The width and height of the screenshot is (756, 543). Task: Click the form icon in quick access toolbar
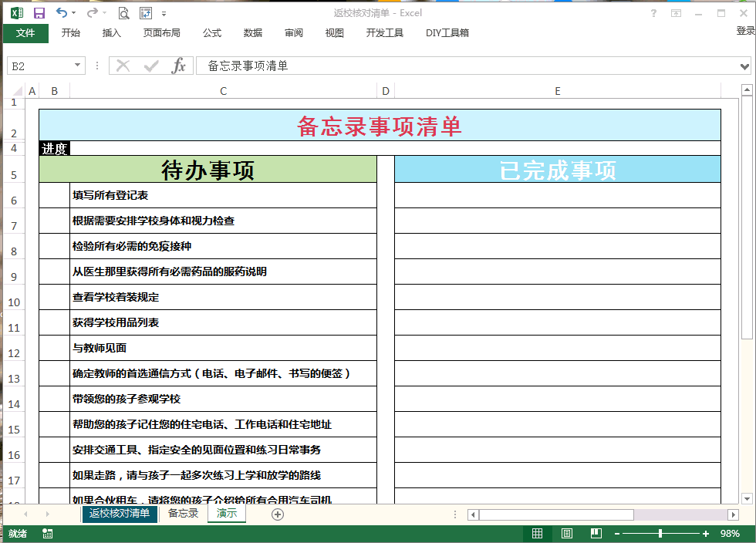tap(146, 13)
